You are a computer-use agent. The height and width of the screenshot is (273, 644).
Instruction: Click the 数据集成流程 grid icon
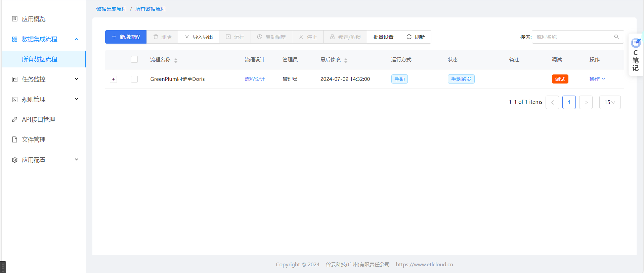pos(15,39)
